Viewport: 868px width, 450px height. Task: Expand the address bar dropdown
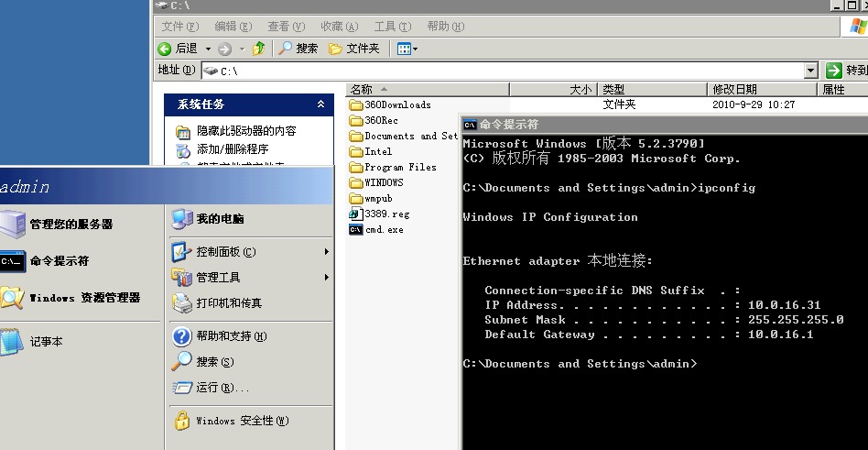point(811,71)
